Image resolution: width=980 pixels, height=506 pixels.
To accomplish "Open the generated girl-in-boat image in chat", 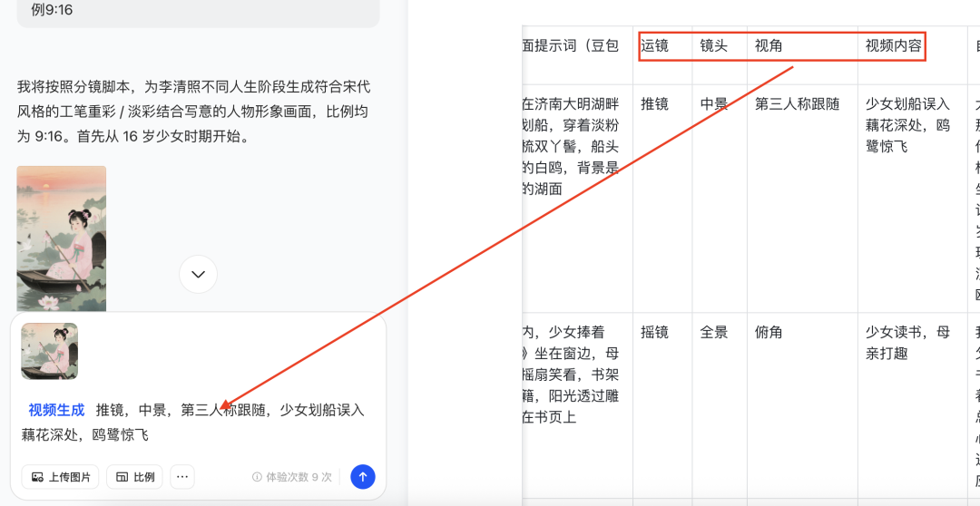I will pos(62,238).
